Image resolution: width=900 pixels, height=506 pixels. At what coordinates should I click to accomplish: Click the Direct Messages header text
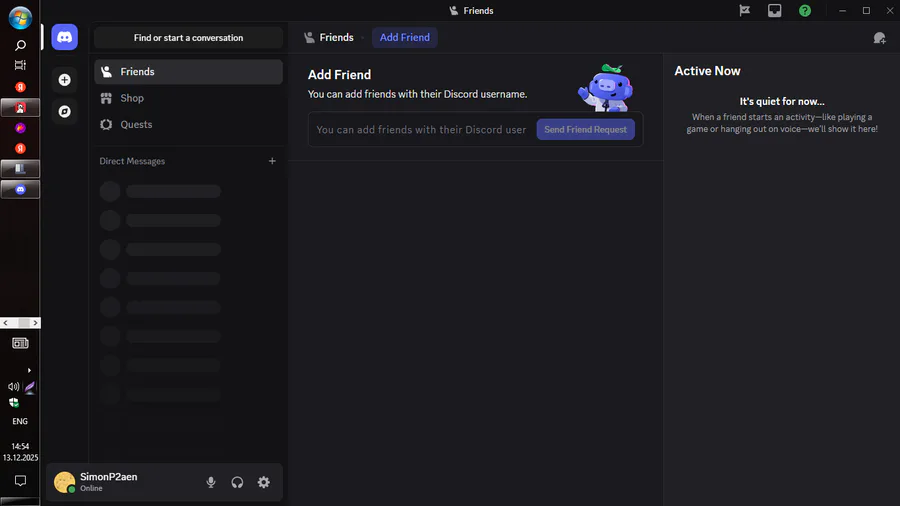[x=132, y=161]
